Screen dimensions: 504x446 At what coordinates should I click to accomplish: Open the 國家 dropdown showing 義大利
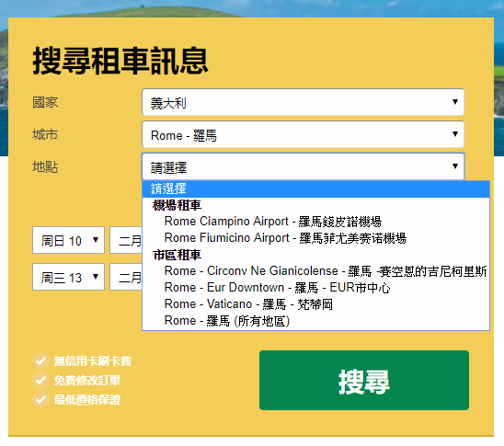click(x=303, y=102)
